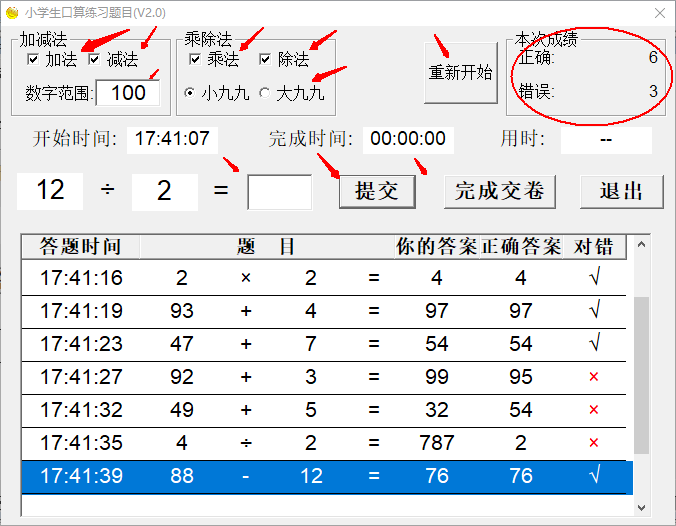Focus the answer input box after equals sign
Viewport: 676px width, 526px height.
280,192
